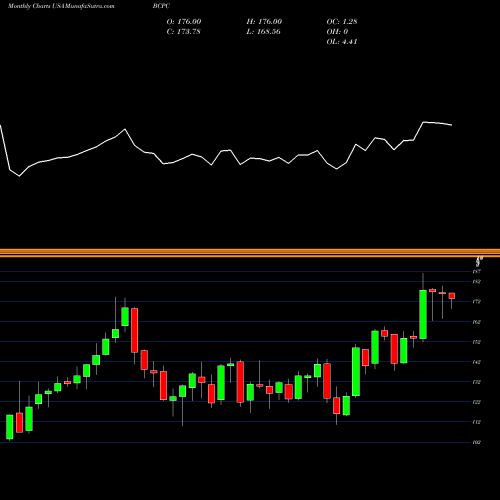The image size is (500, 500).
Task: Click the "OC: 1.28" value
Action: tap(342, 22)
